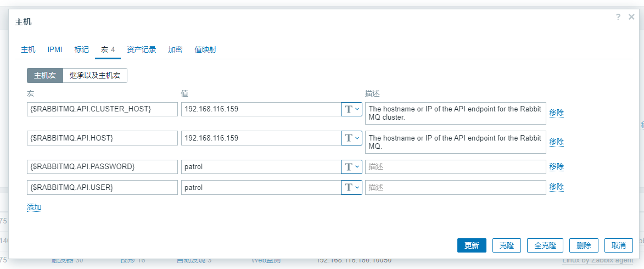Screen dimensions: 644x269
Task: Click the 更新 button
Action: pyautogui.click(x=472, y=245)
